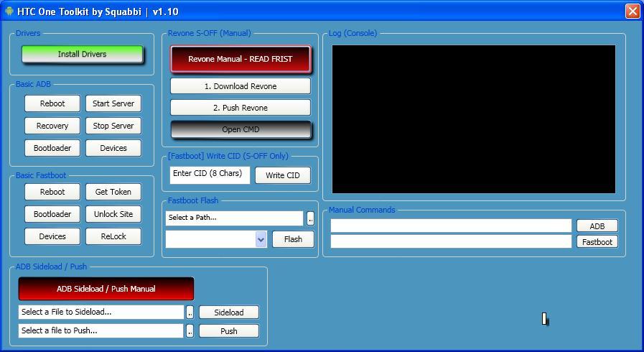Focus the Fastboot manual command field

[451, 241]
